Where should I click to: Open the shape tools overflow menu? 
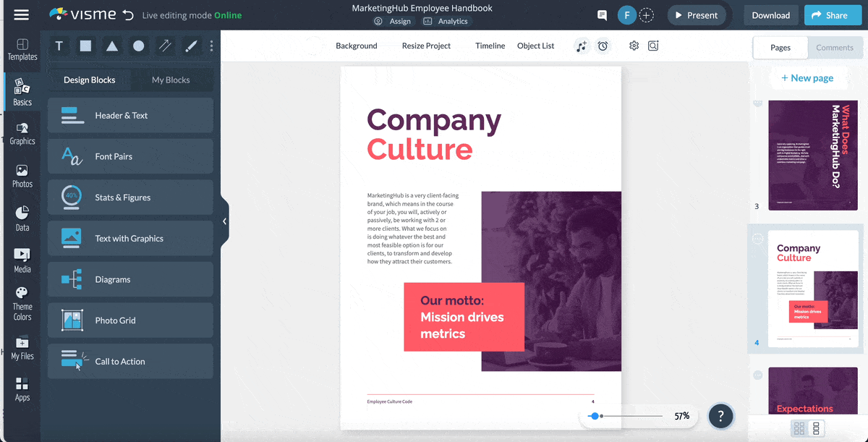click(x=211, y=46)
